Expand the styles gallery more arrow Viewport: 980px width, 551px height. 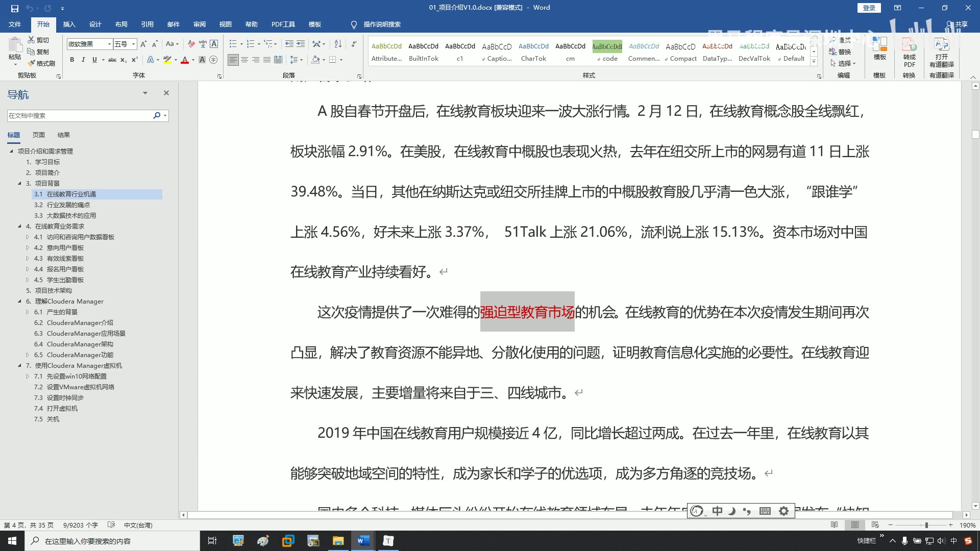[x=814, y=62]
